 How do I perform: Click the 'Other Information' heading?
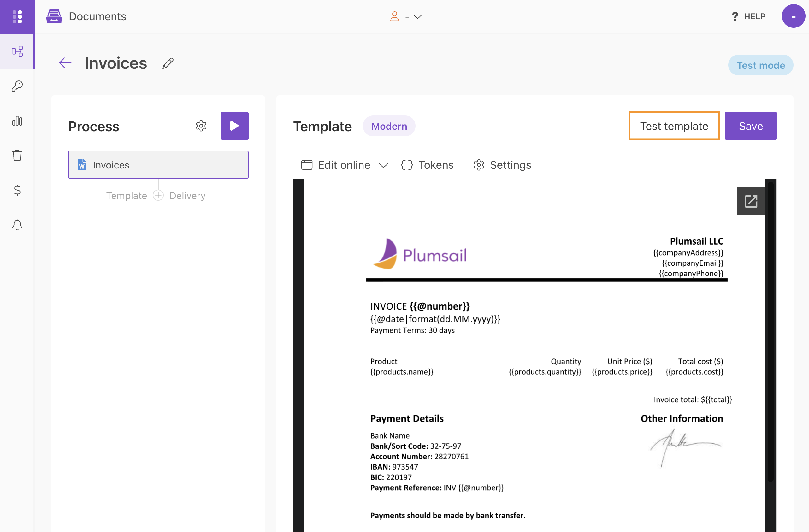click(x=682, y=418)
